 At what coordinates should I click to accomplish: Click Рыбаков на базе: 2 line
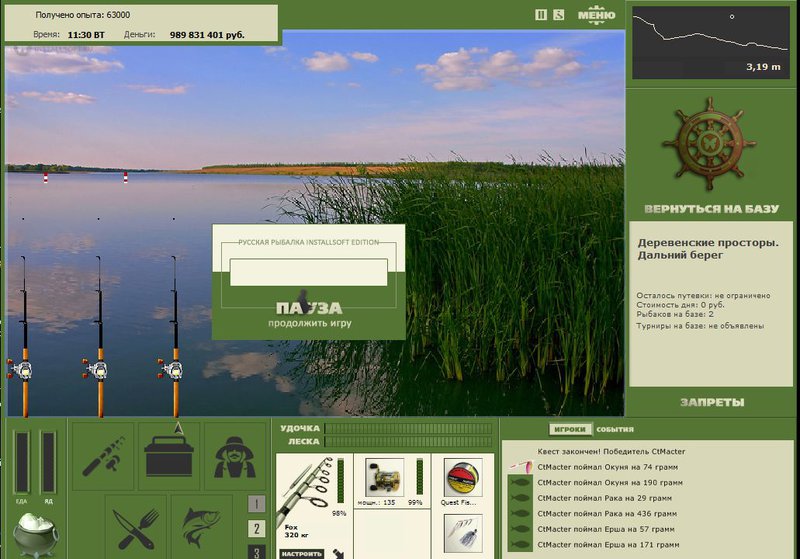pyautogui.click(x=674, y=314)
